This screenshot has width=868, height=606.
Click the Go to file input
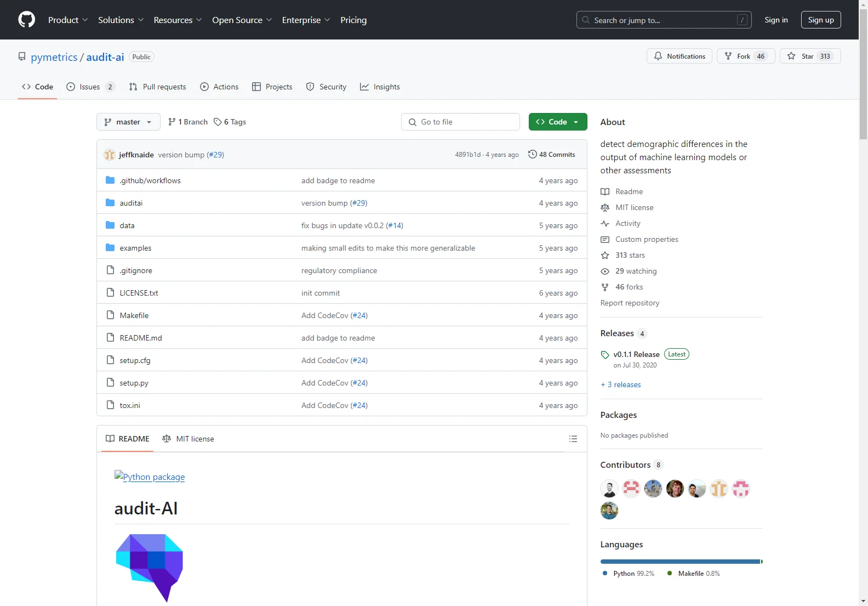[460, 122]
